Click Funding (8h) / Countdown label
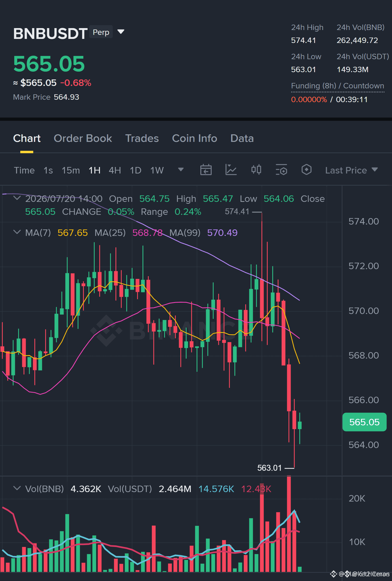 pyautogui.click(x=337, y=86)
